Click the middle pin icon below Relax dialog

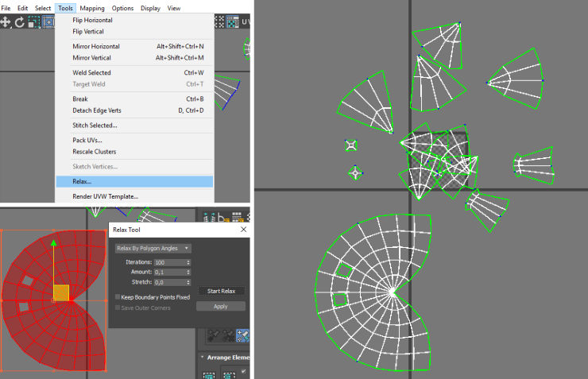(x=227, y=336)
